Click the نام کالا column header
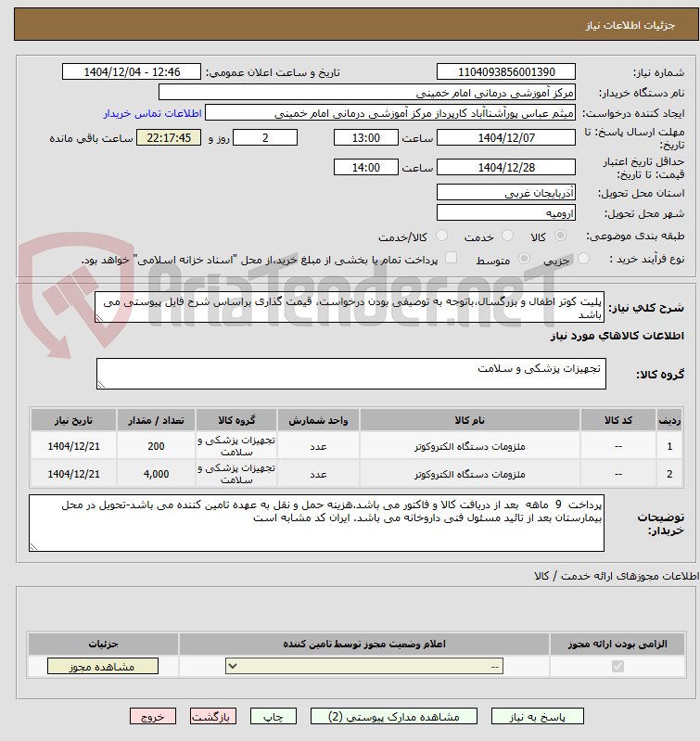This screenshot has height=741, width=700. [469, 420]
